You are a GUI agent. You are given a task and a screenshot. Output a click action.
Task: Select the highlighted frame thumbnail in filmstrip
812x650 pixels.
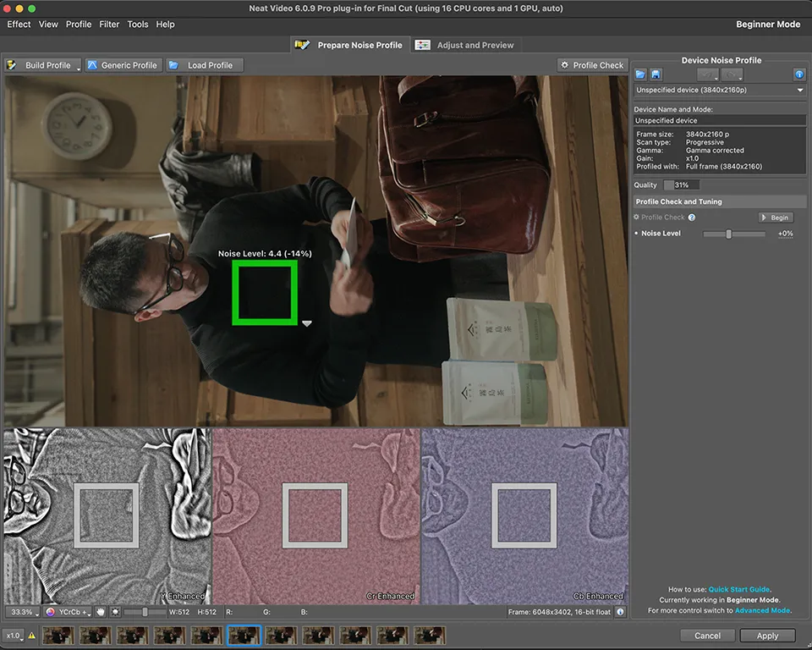(244, 636)
